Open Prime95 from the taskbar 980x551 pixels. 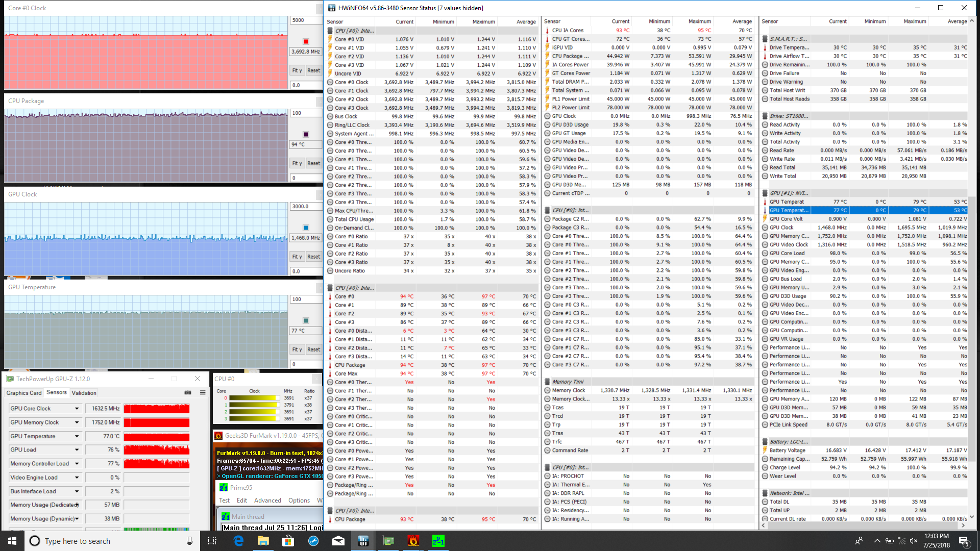click(x=438, y=541)
